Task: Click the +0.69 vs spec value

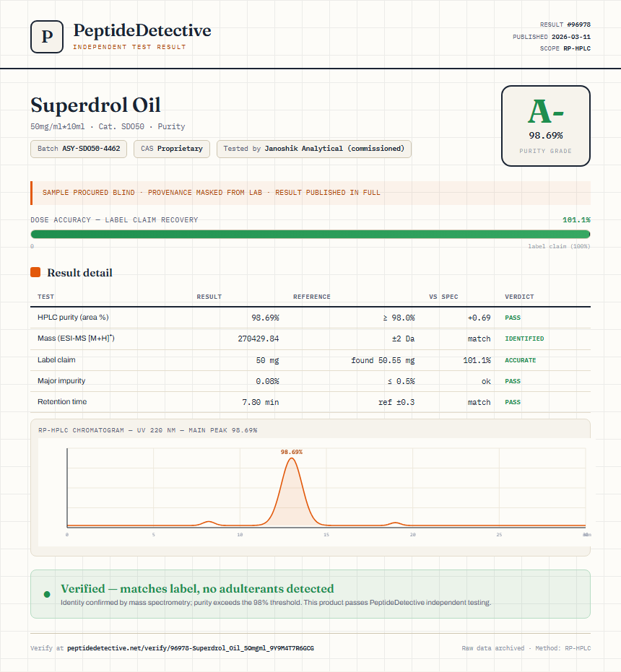Action: pyautogui.click(x=479, y=318)
